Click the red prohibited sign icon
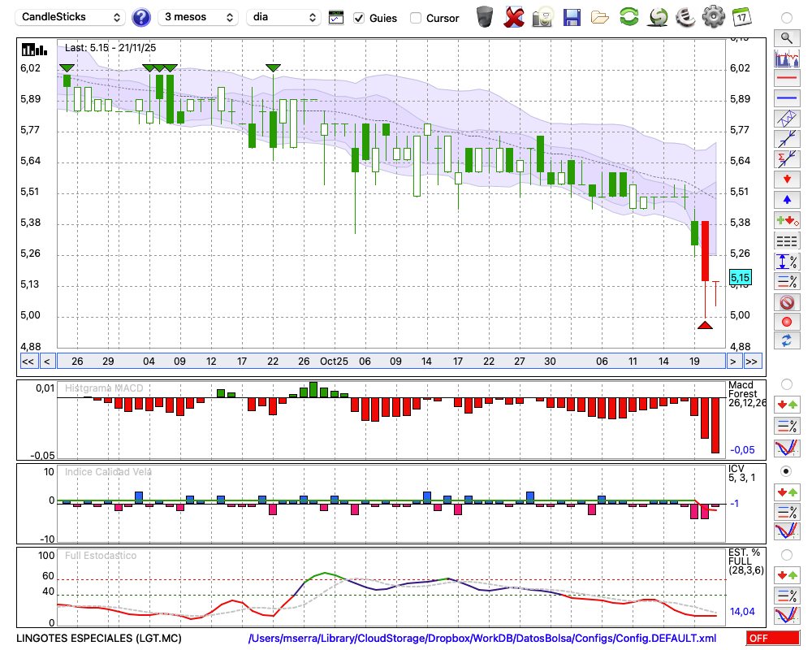The height and width of the screenshot is (650, 812). (x=787, y=302)
